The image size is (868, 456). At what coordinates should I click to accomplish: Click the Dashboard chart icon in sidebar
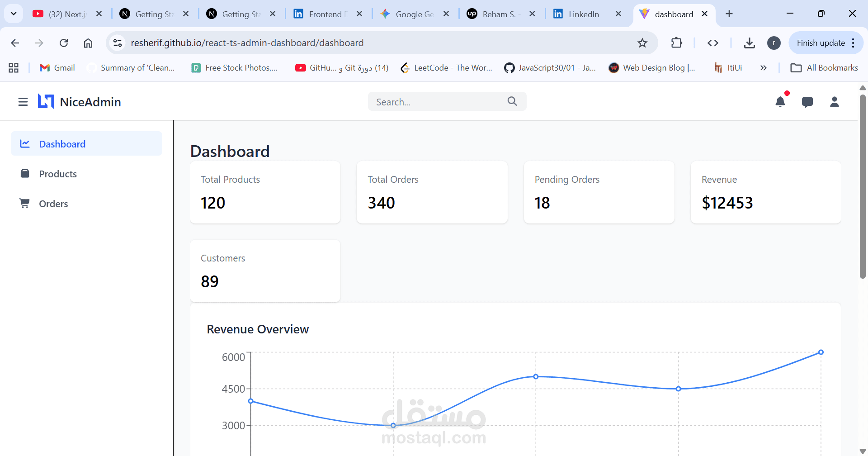[x=25, y=144]
